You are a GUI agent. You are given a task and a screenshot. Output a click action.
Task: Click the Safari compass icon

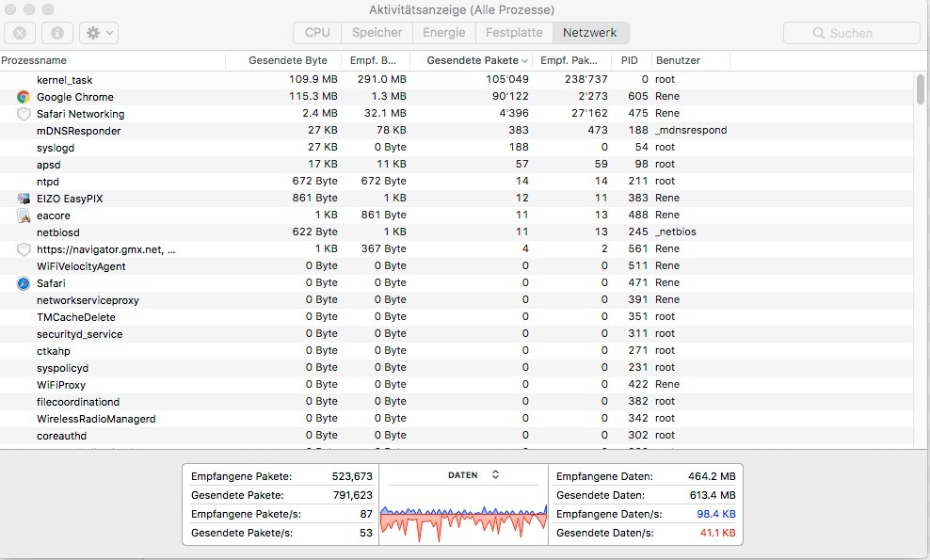24,283
